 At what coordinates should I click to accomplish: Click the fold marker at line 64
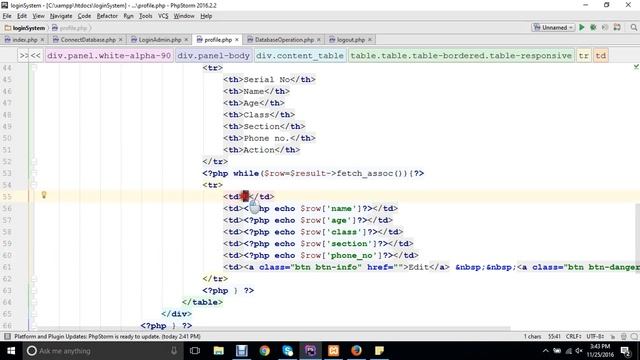(x=34, y=302)
